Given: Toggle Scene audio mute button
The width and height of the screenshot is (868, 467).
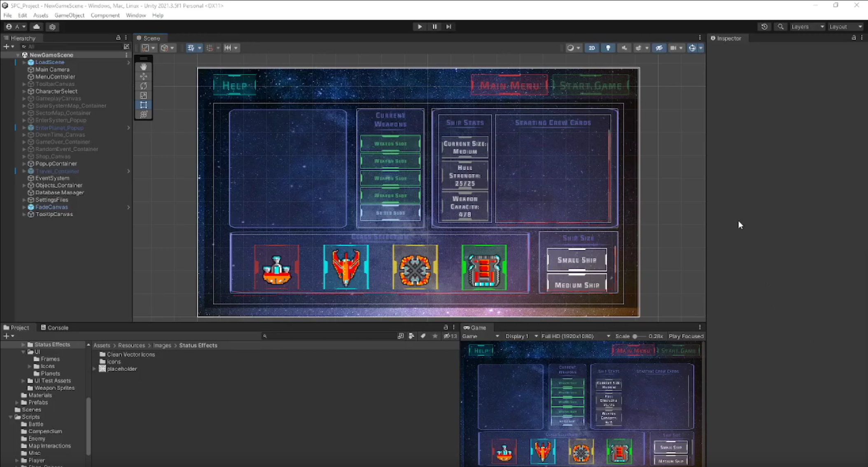Looking at the screenshot, I should click(x=624, y=48).
